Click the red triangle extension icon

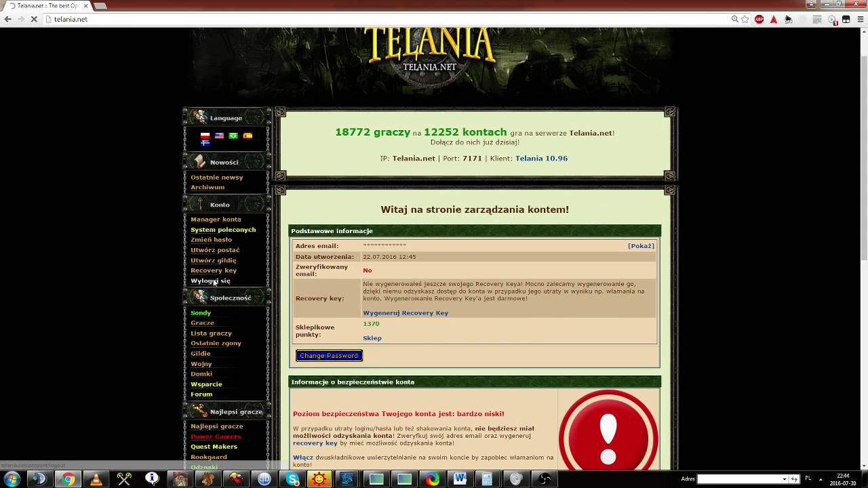774,19
